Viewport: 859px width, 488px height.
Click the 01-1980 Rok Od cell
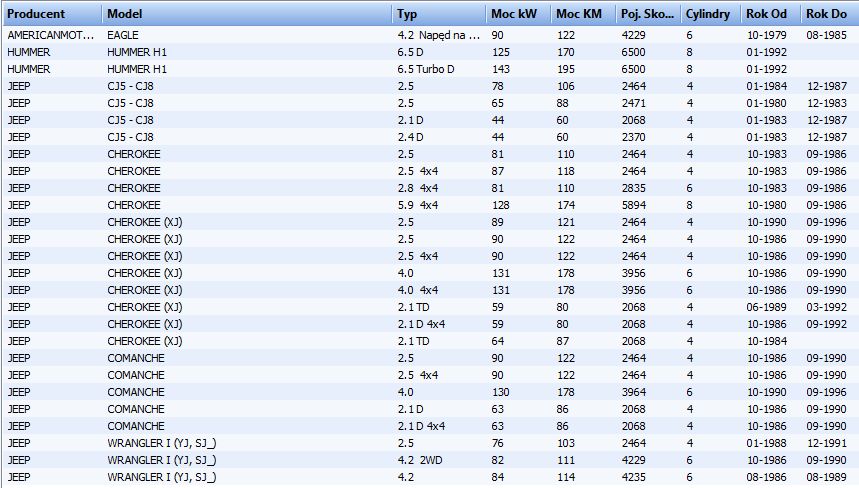[767, 103]
